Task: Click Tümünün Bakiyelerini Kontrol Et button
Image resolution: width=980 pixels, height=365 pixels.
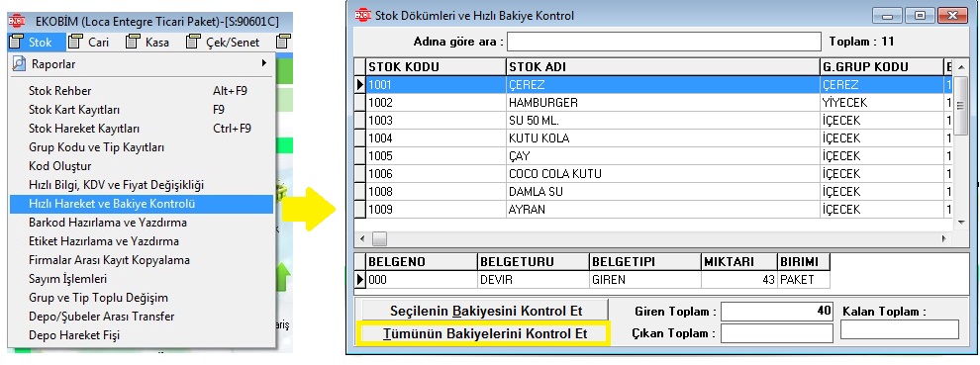Action: click(x=485, y=333)
